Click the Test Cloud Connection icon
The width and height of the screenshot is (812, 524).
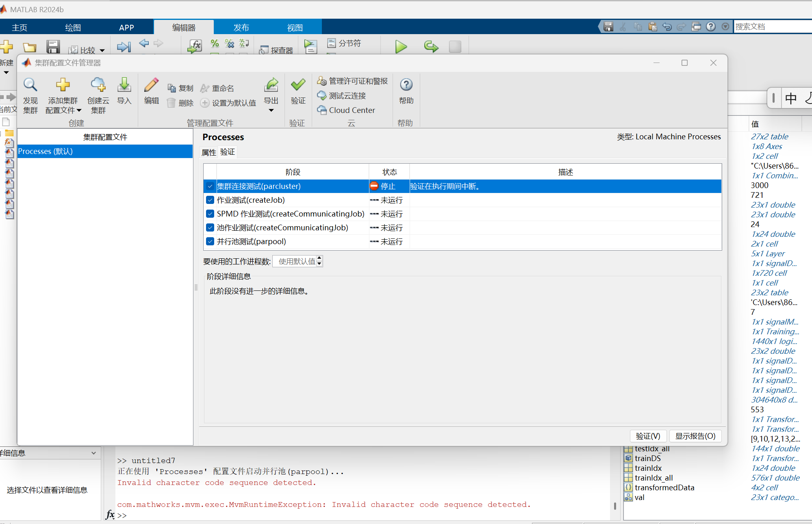(x=322, y=95)
